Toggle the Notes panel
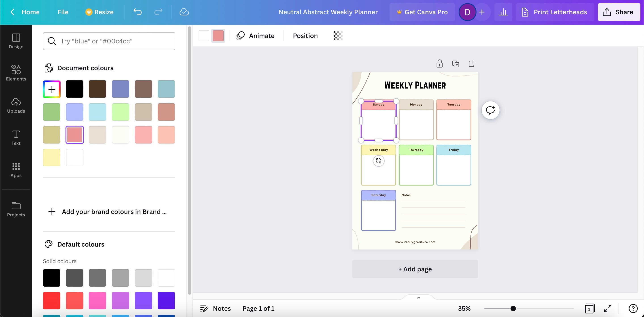Screen dimensions: 644x317 (216, 309)
